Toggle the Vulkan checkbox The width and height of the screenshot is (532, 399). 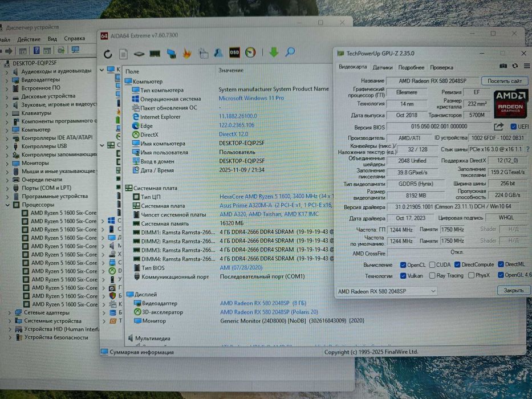(403, 276)
